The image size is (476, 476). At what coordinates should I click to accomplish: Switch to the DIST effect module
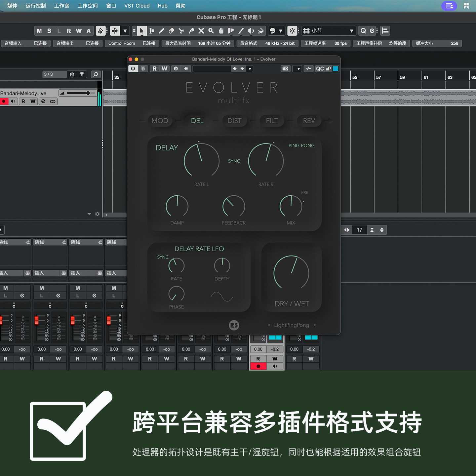234,121
